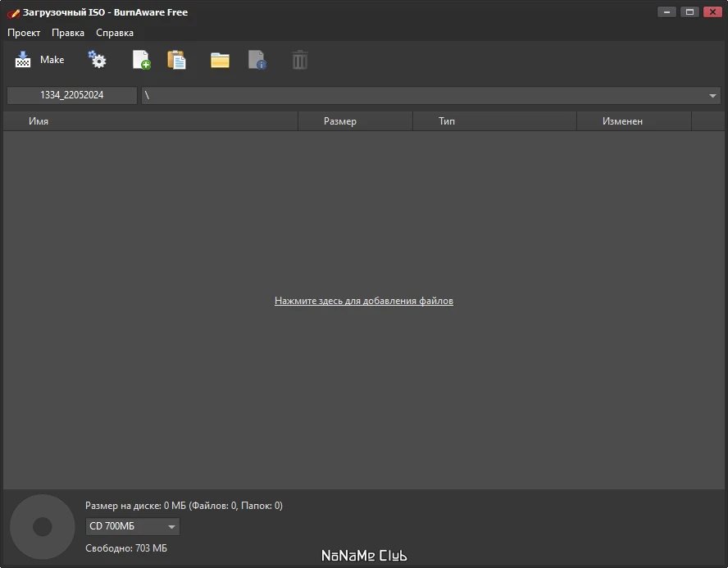The height and width of the screenshot is (568, 728).
Task: Maximize the BurnAware window
Action: point(689,12)
